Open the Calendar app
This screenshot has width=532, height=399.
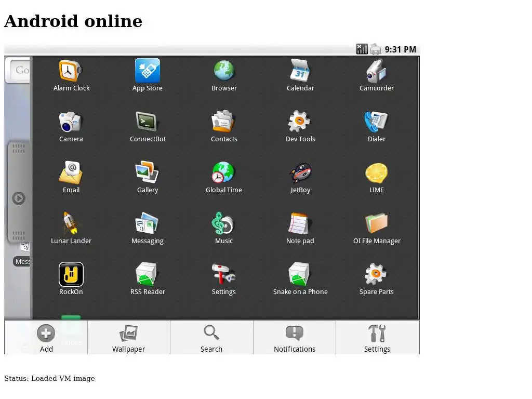click(300, 75)
